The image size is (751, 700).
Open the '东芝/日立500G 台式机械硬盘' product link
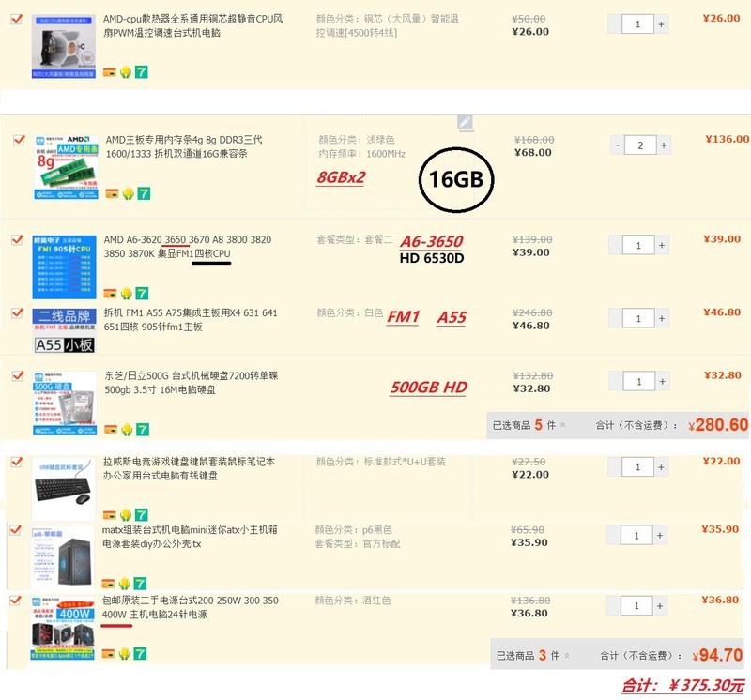point(192,383)
